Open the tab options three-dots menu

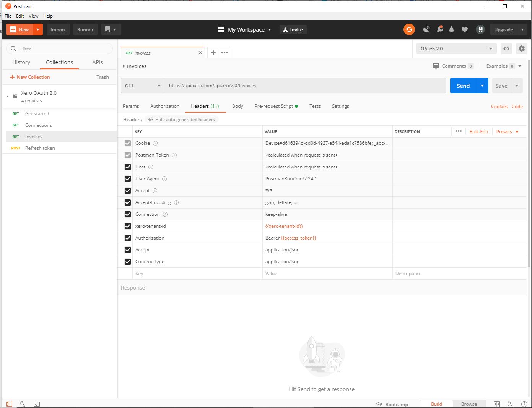pyautogui.click(x=225, y=53)
